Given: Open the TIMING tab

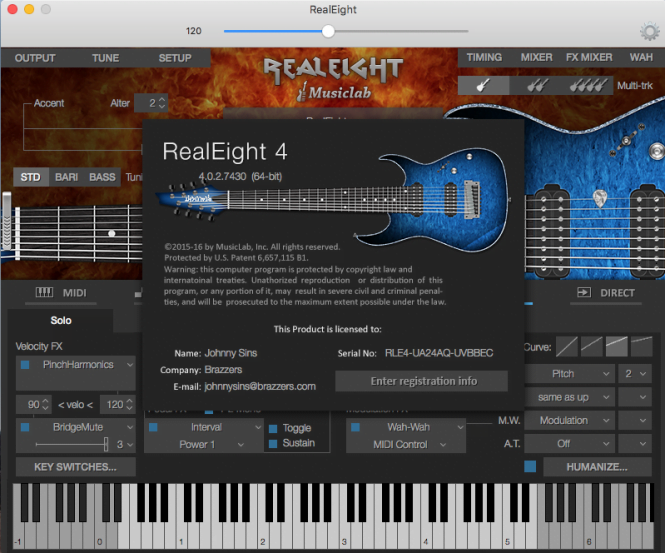Looking at the screenshot, I should pyautogui.click(x=484, y=57).
